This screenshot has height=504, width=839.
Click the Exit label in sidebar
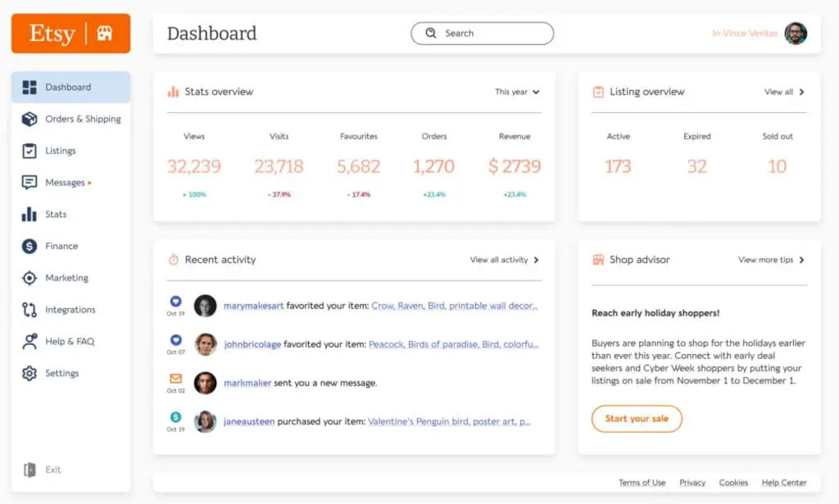click(53, 470)
